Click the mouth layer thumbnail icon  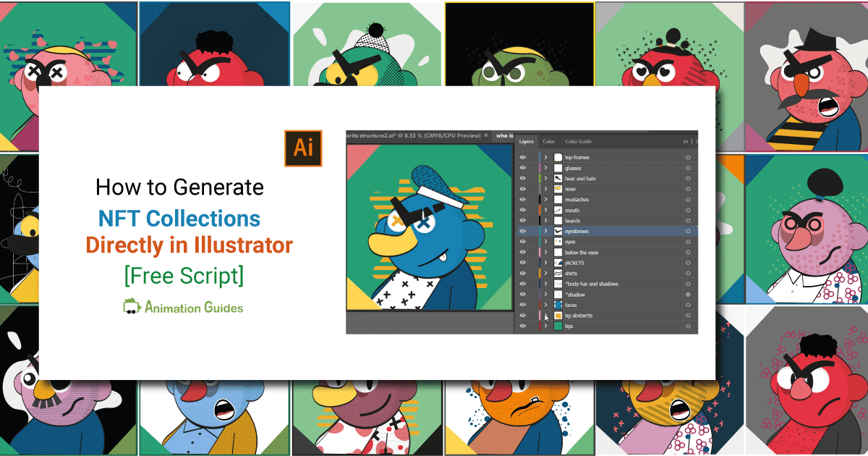click(557, 210)
